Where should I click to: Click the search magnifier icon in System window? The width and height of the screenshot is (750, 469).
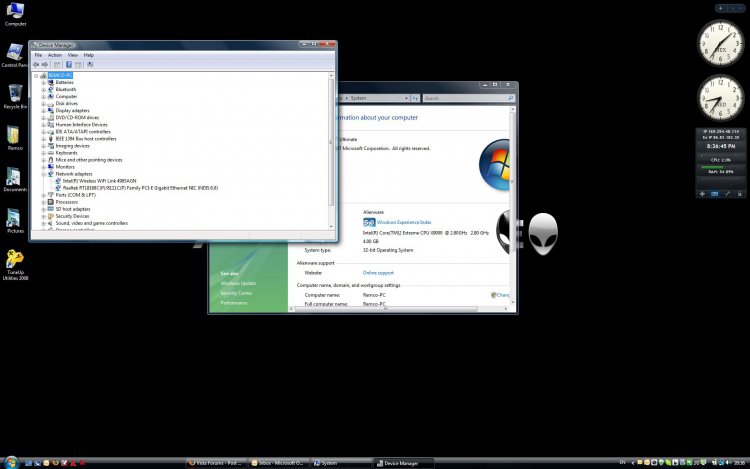coord(510,98)
